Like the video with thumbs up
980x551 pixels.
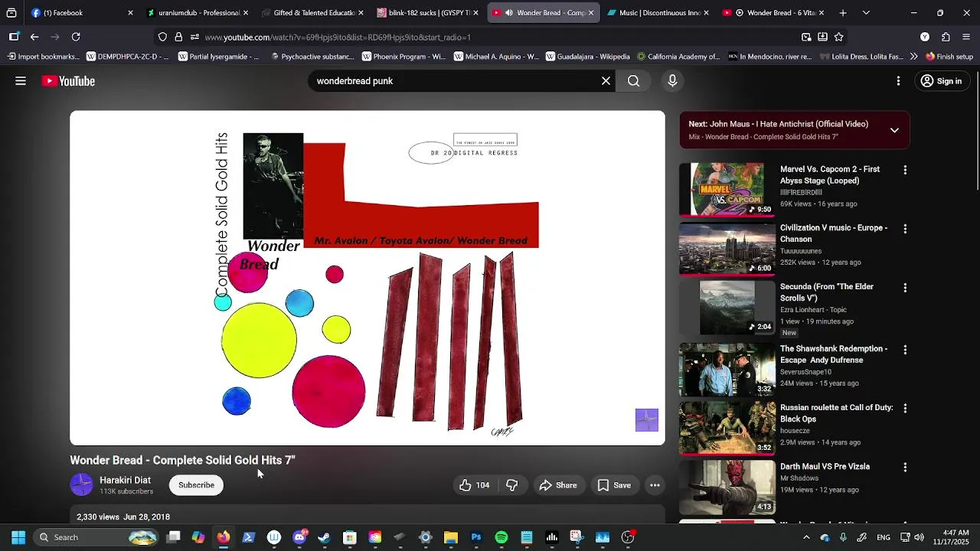click(474, 485)
